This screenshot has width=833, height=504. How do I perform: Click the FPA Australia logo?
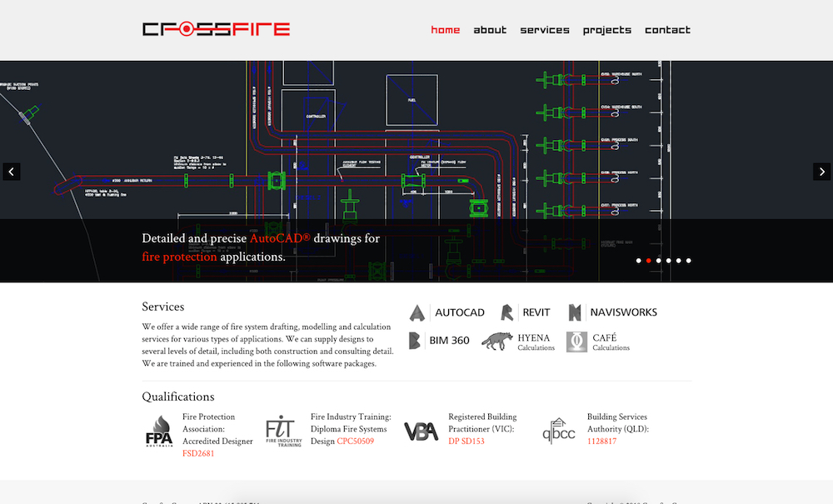(159, 432)
